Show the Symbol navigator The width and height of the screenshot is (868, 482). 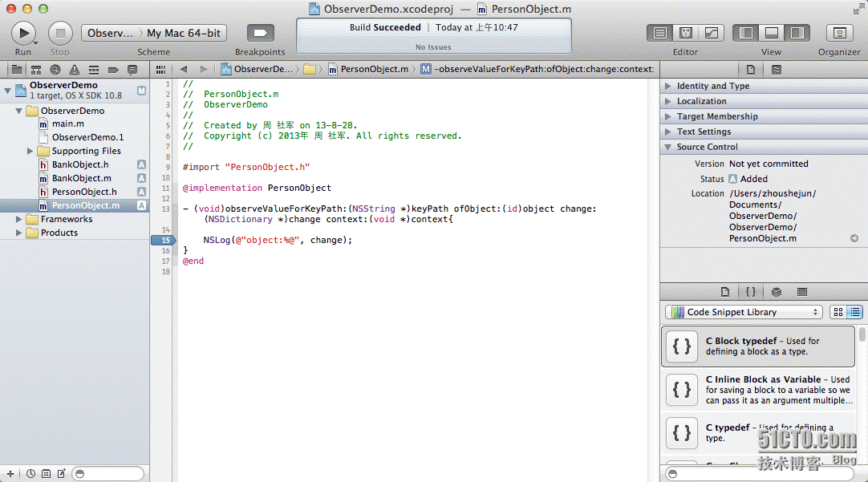(36, 70)
